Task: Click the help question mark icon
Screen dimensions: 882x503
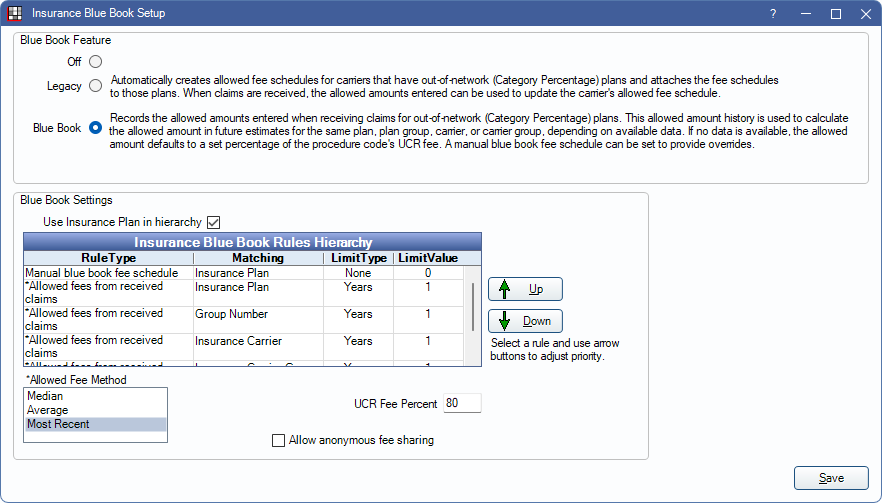Action: tap(773, 14)
